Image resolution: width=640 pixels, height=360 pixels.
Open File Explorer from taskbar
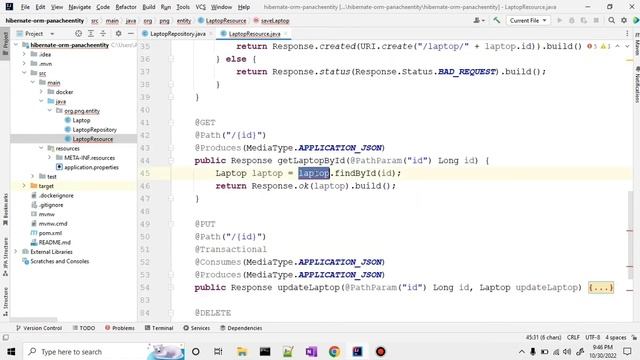[x=242, y=351]
